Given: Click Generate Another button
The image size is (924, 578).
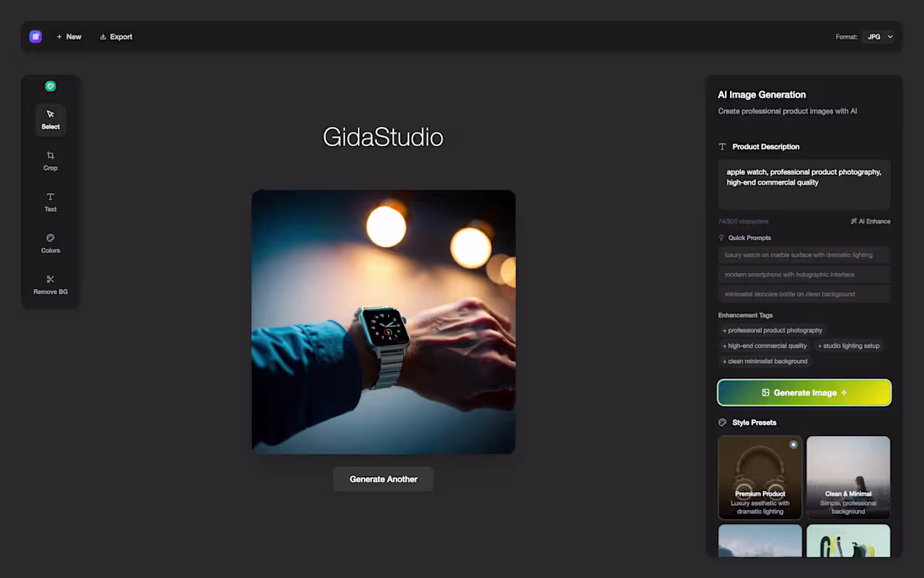Looking at the screenshot, I should (x=384, y=479).
